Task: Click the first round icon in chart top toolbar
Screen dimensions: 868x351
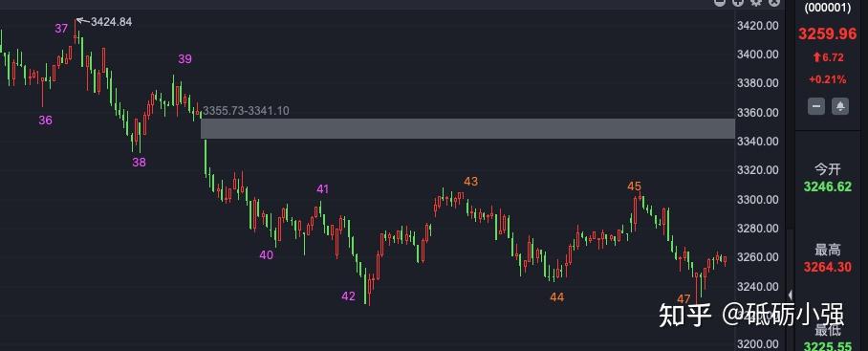Action: (720, 2)
